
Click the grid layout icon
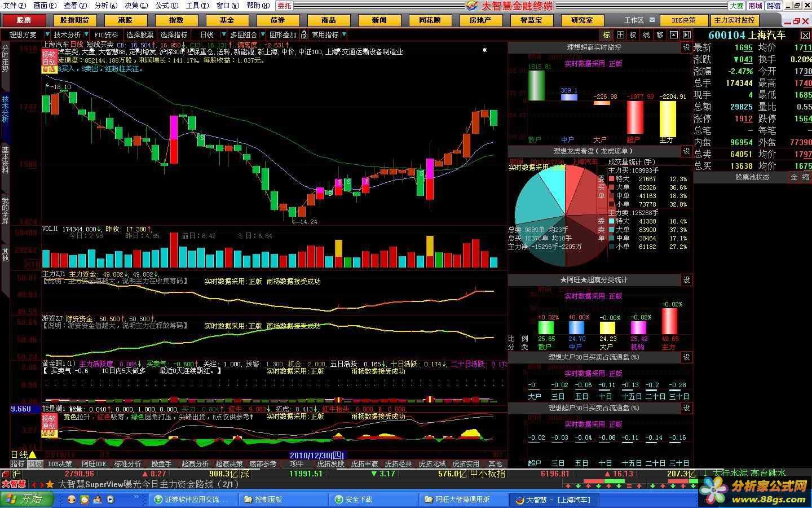(x=620, y=34)
